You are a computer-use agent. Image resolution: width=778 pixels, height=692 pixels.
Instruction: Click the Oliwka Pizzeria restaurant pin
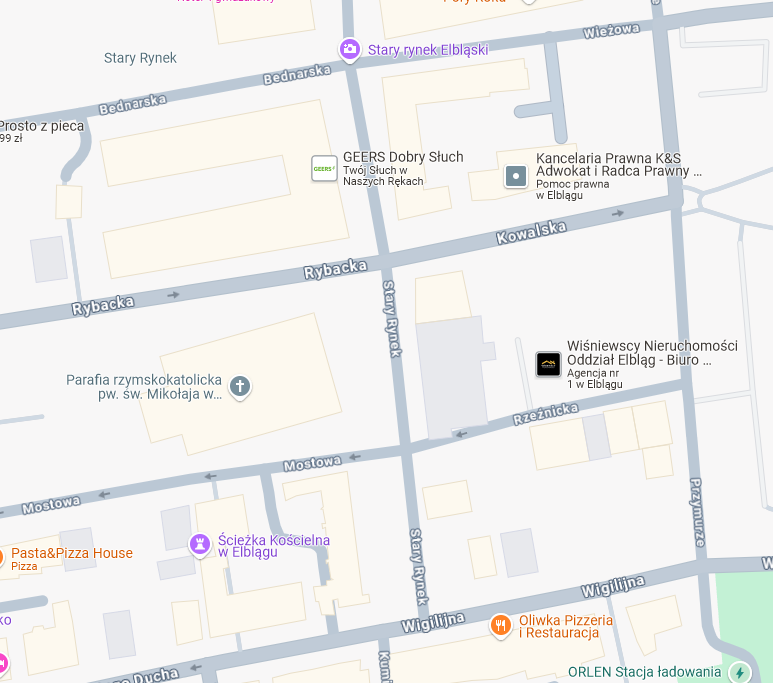(x=501, y=626)
